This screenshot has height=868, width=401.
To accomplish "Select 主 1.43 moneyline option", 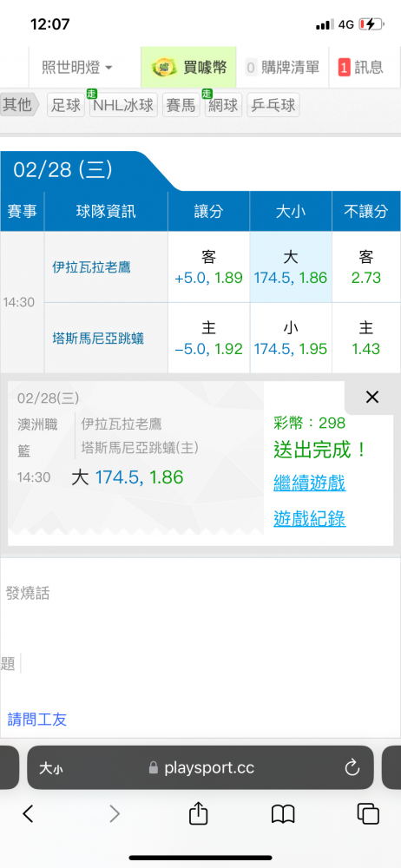I will (x=366, y=338).
